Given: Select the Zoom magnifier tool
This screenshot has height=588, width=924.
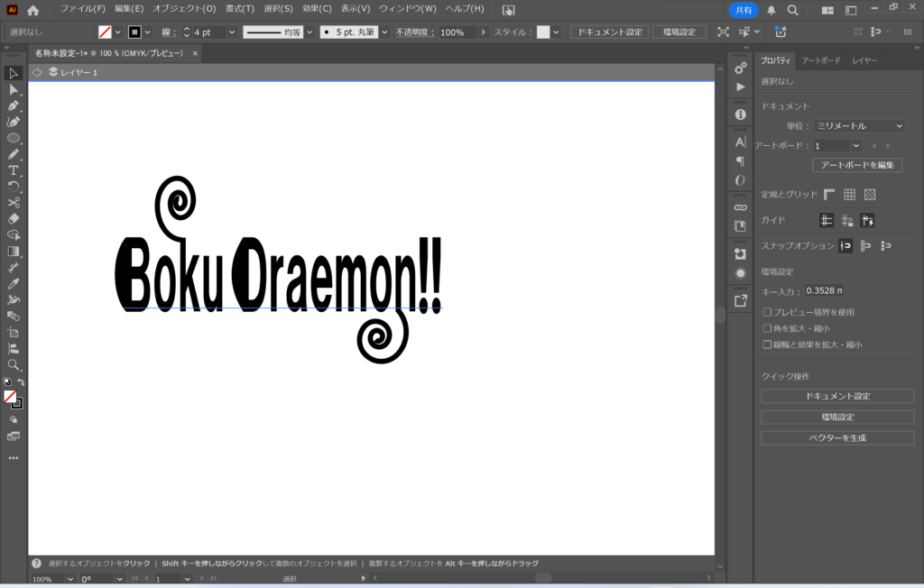Looking at the screenshot, I should tap(13, 364).
